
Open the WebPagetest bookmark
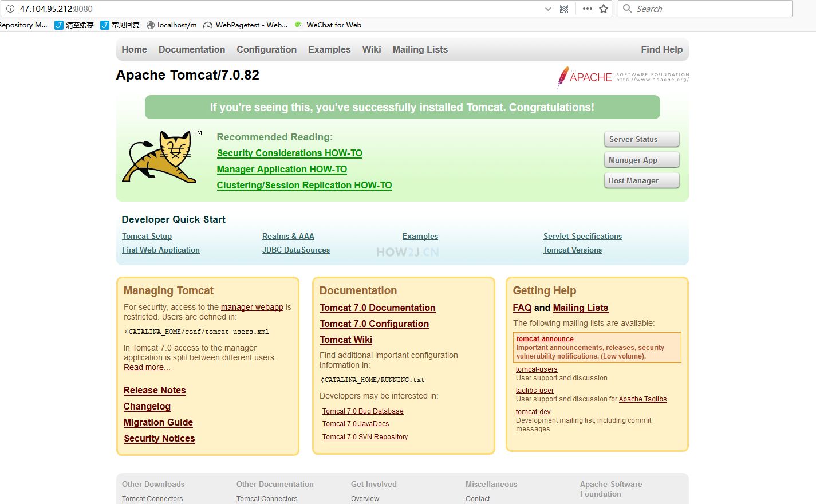246,25
